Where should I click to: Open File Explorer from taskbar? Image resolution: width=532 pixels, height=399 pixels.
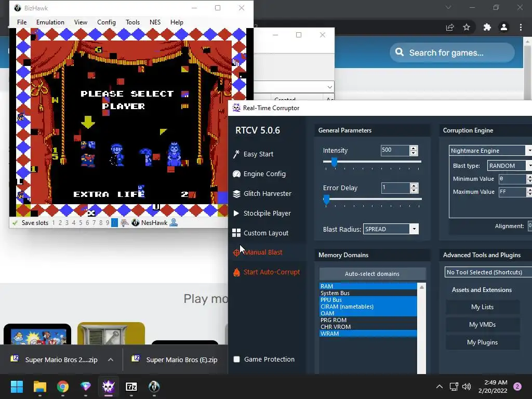click(x=39, y=387)
